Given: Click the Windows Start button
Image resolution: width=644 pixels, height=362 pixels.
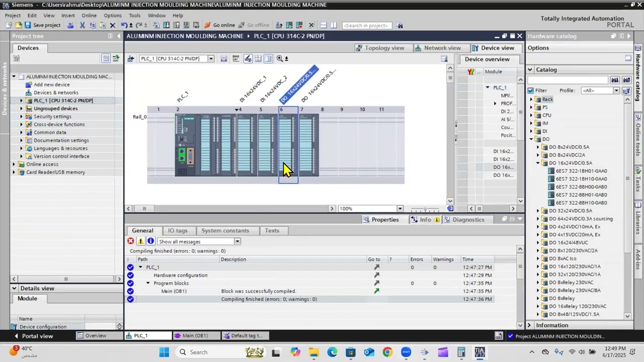Looking at the screenshot, I should 164,352.
